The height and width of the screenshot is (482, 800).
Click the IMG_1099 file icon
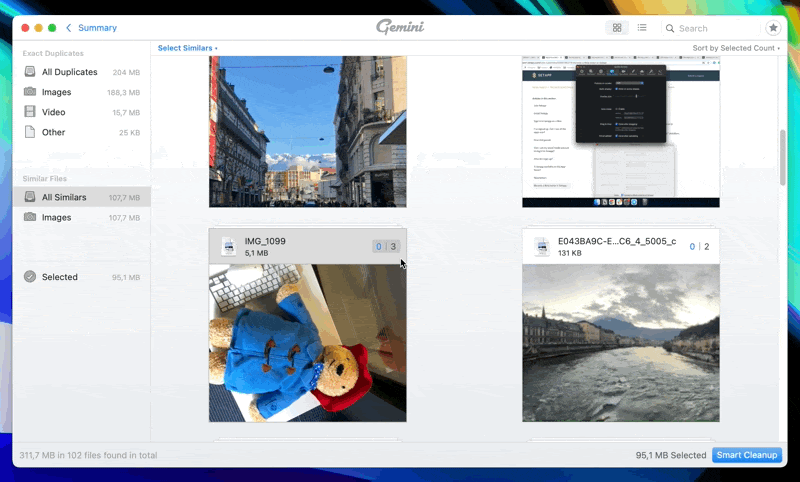point(229,247)
